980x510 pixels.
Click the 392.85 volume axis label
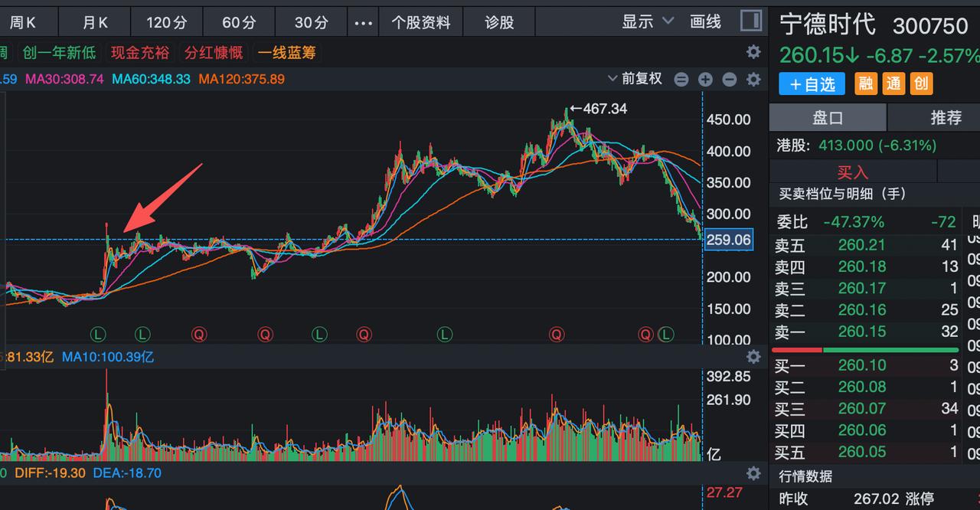click(728, 376)
